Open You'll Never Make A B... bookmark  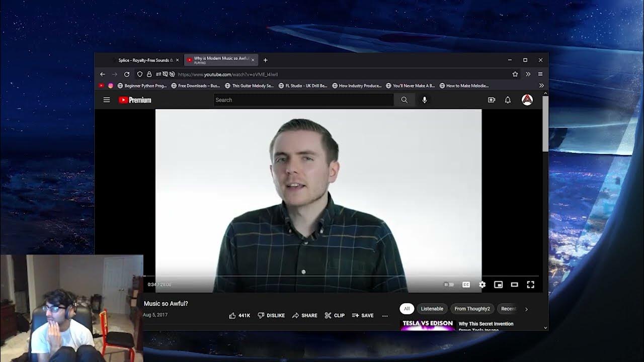[411, 85]
